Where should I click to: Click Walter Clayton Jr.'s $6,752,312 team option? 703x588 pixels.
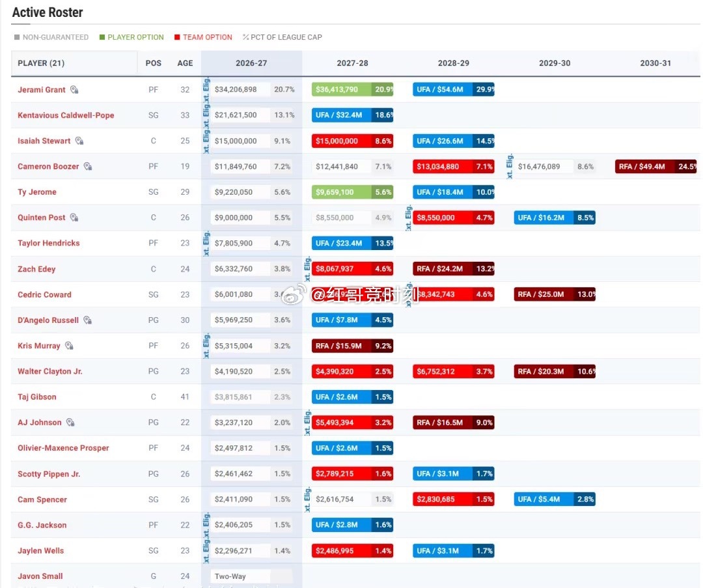(453, 371)
